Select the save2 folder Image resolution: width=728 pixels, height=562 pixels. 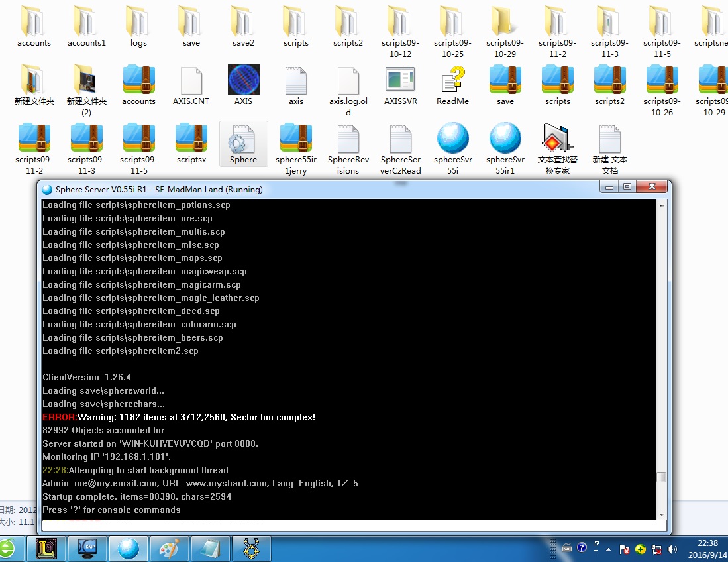(243, 26)
